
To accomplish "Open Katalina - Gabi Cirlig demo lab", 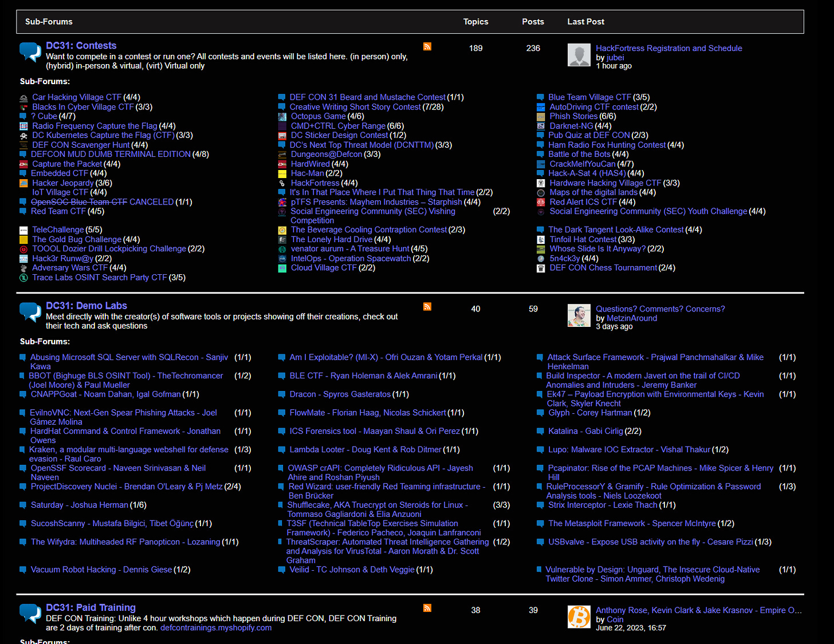I will (585, 431).
